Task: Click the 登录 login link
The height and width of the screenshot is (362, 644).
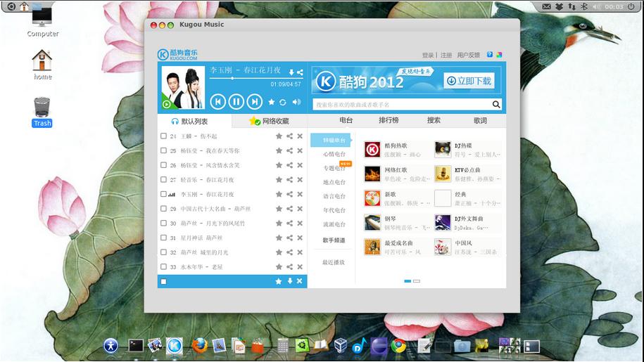Action: pos(428,55)
